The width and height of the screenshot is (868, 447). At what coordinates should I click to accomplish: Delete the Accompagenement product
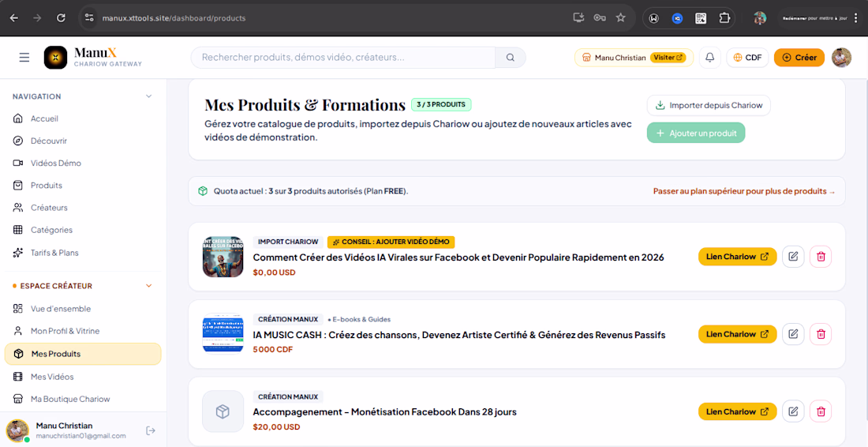(x=821, y=411)
